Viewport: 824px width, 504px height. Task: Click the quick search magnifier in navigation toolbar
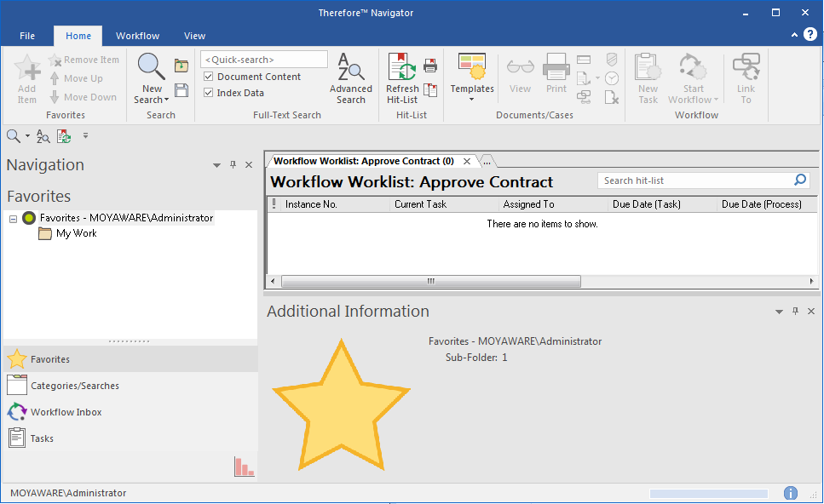click(12, 135)
